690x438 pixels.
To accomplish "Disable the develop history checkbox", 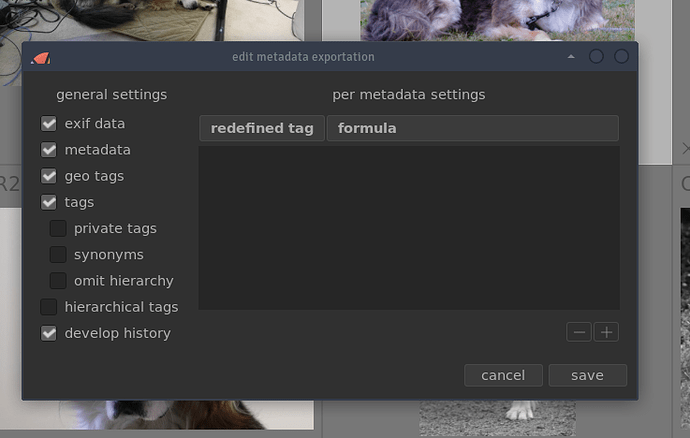I will tap(49, 333).
